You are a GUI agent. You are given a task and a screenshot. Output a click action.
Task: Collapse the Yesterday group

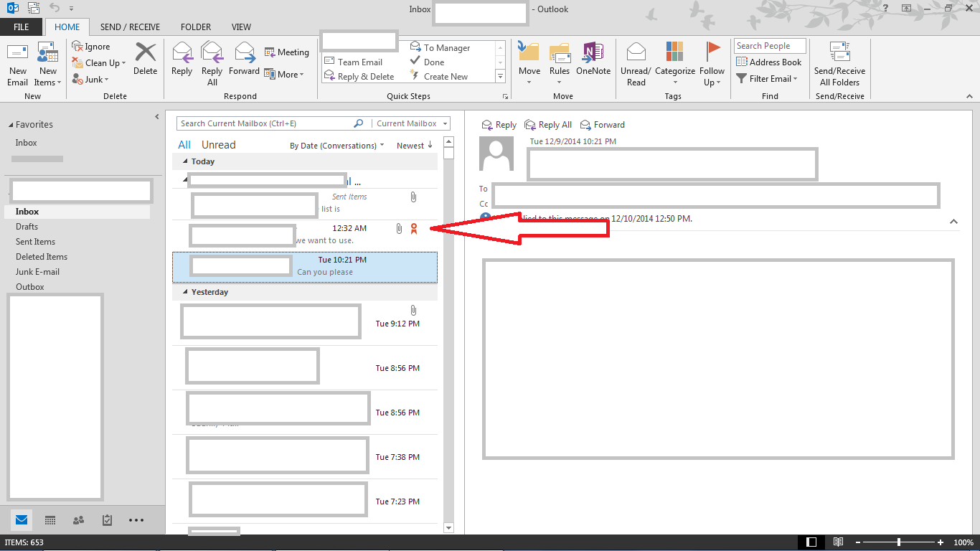185,293
